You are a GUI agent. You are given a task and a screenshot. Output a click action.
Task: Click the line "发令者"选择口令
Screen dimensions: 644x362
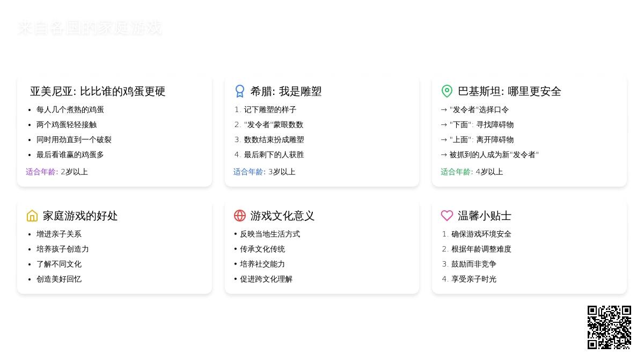tap(475, 109)
